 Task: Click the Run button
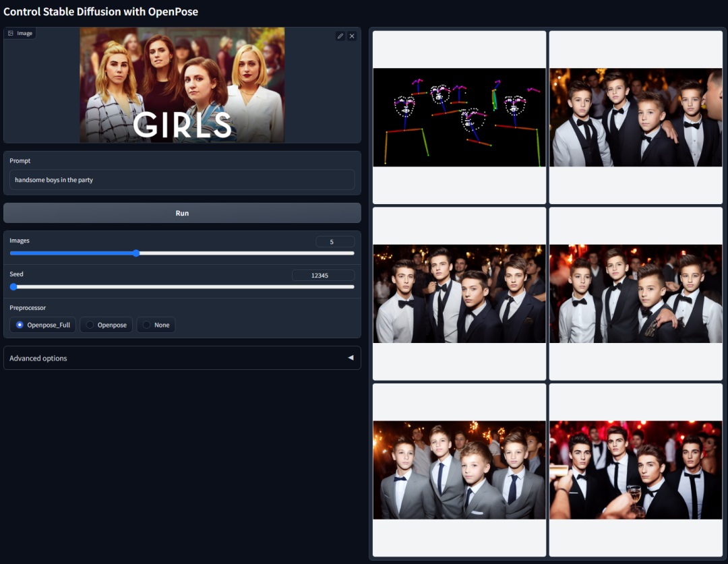182,213
